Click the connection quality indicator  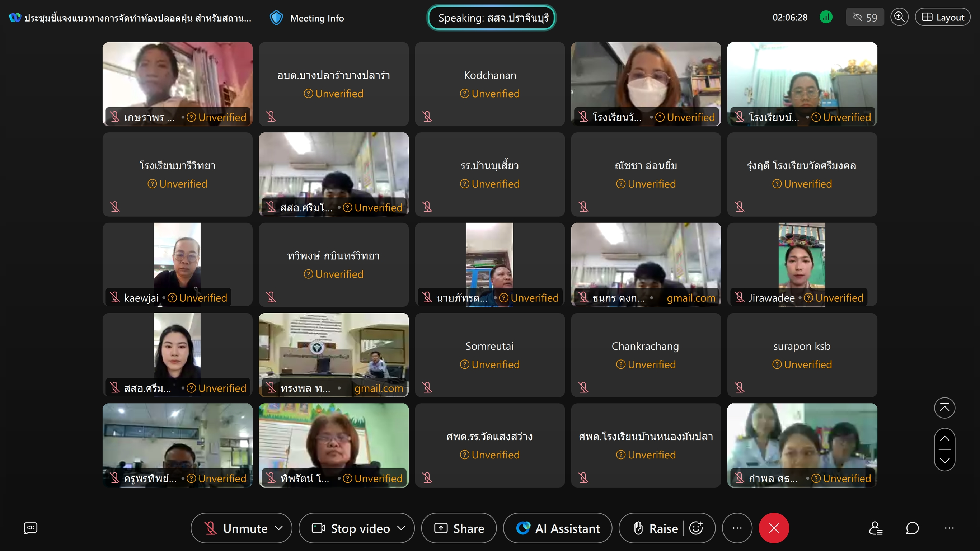826,18
